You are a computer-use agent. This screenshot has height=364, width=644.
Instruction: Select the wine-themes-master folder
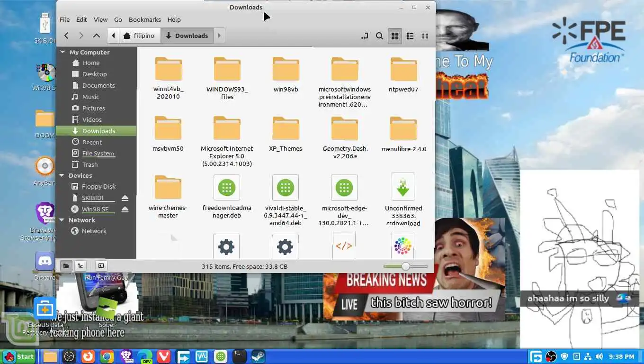click(x=168, y=197)
